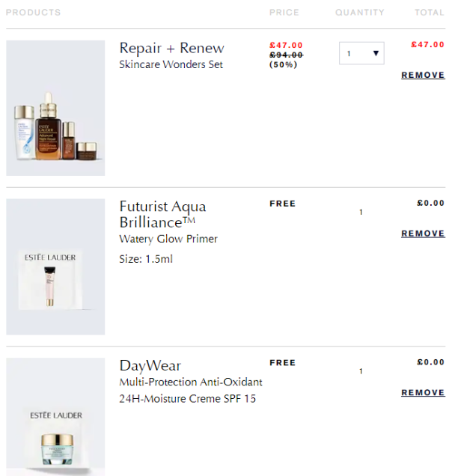The height and width of the screenshot is (476, 449).
Task: Click the PRICE column header
Action: pos(284,13)
